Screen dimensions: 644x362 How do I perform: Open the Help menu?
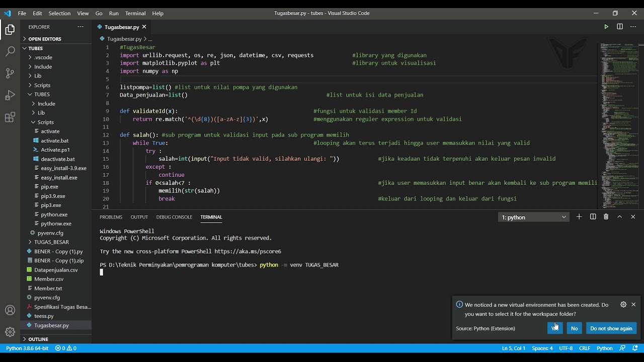(158, 13)
